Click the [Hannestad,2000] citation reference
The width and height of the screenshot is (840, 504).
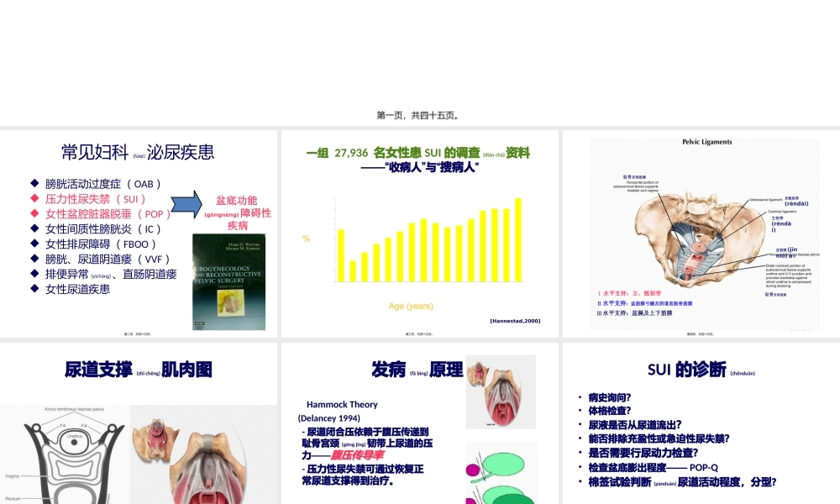[516, 320]
